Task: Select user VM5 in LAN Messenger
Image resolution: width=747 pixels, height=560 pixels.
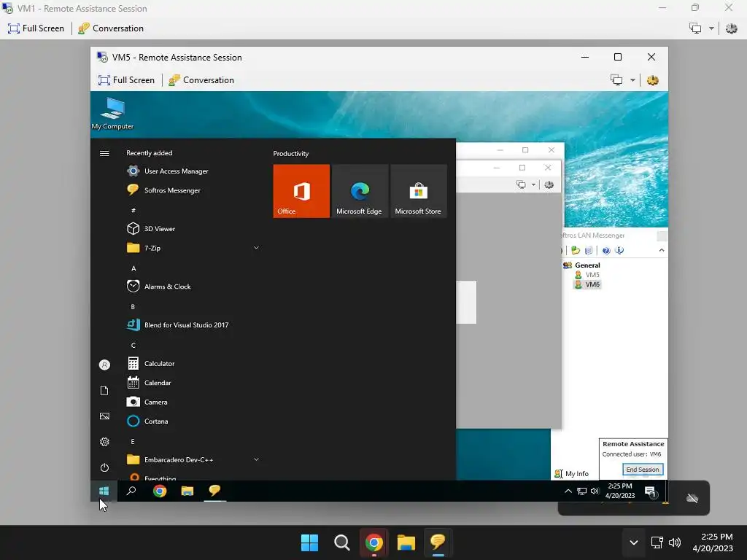Action: [587, 275]
